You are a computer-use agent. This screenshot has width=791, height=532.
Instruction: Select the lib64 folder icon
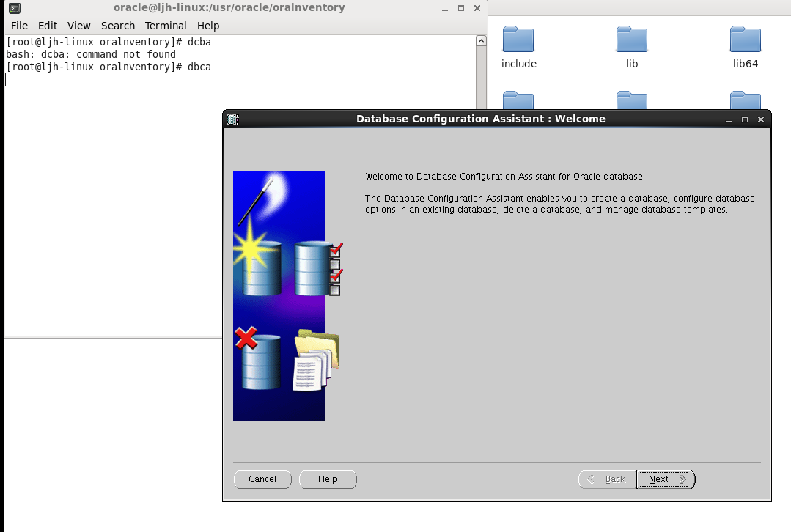tap(745, 39)
